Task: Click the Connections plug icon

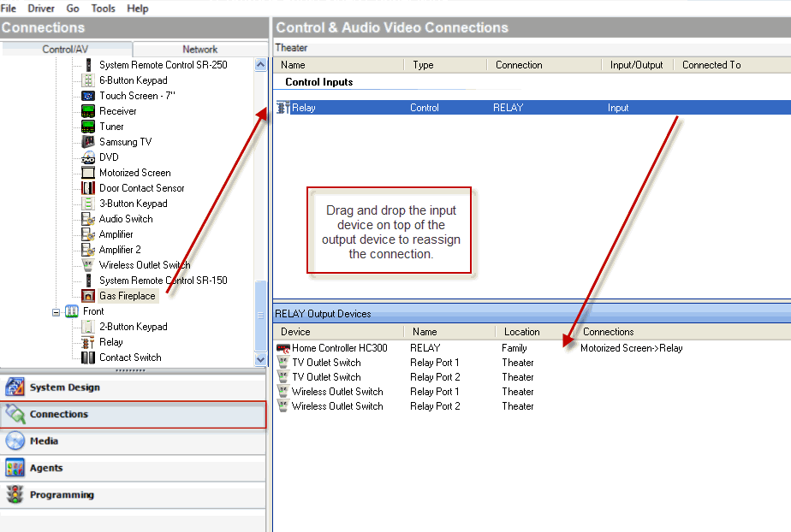Action: (15, 414)
